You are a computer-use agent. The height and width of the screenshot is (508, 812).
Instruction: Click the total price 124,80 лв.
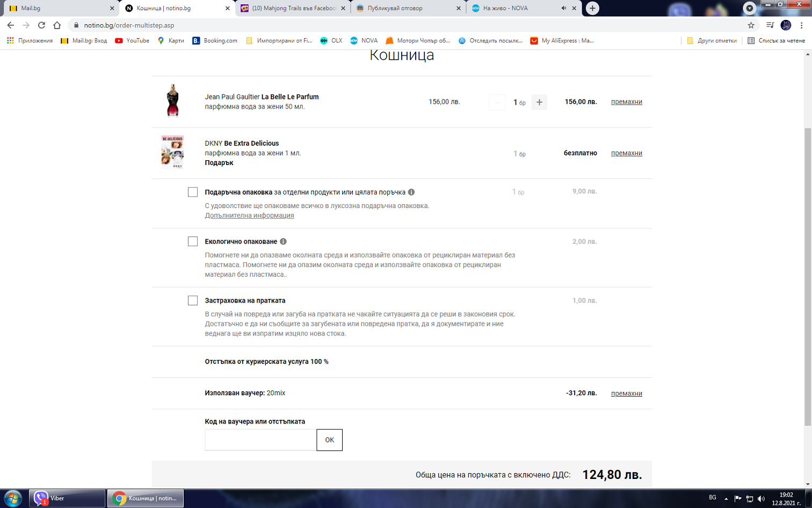click(x=612, y=475)
